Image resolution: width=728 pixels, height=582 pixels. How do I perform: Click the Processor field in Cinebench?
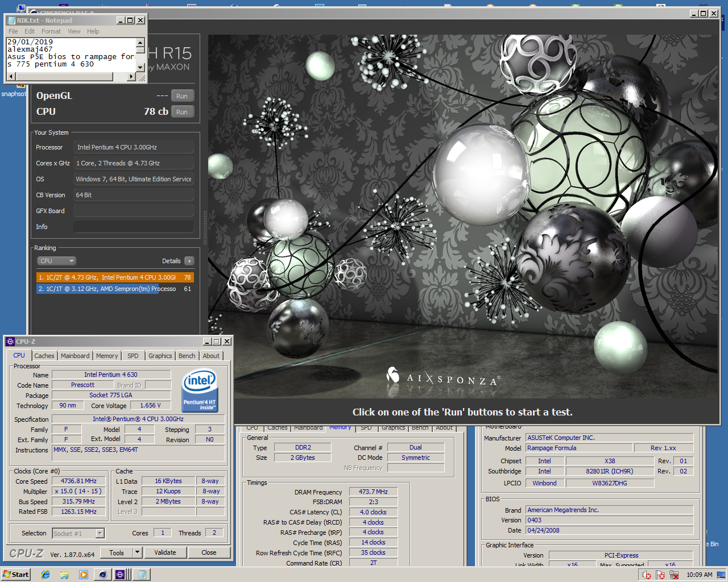134,147
